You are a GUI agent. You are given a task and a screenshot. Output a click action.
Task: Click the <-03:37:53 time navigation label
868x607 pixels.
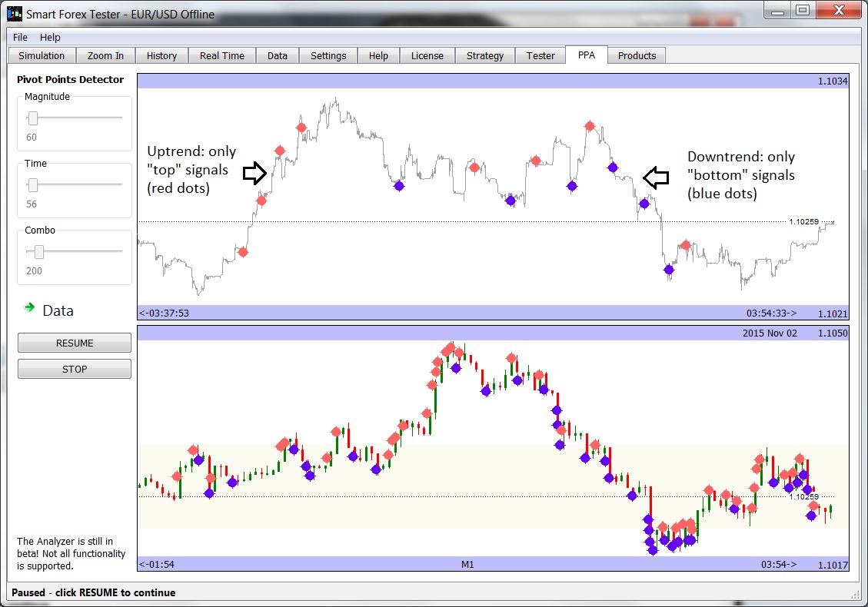(164, 313)
